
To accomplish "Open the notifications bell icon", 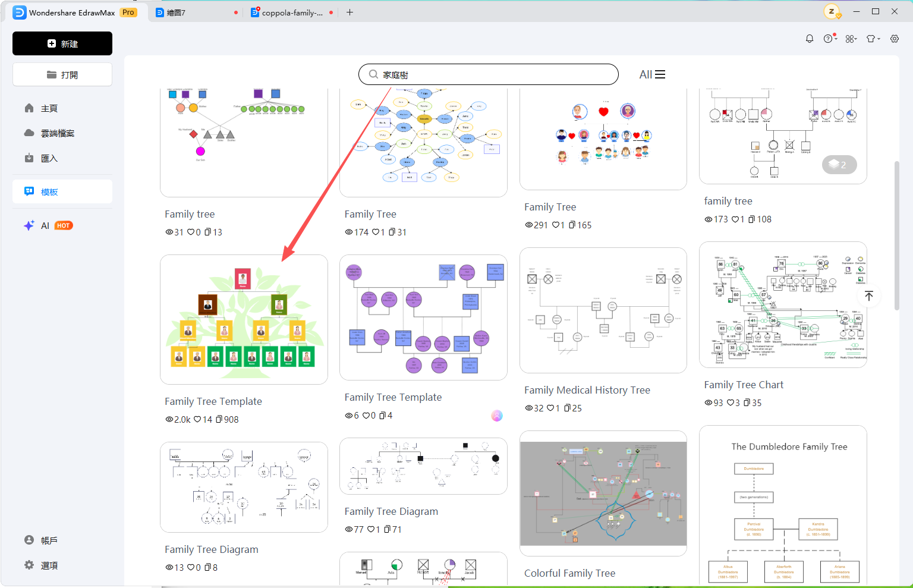I will coord(810,39).
